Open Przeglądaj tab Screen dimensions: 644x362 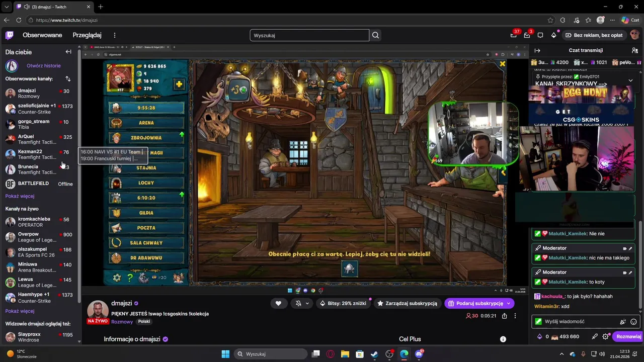click(87, 35)
